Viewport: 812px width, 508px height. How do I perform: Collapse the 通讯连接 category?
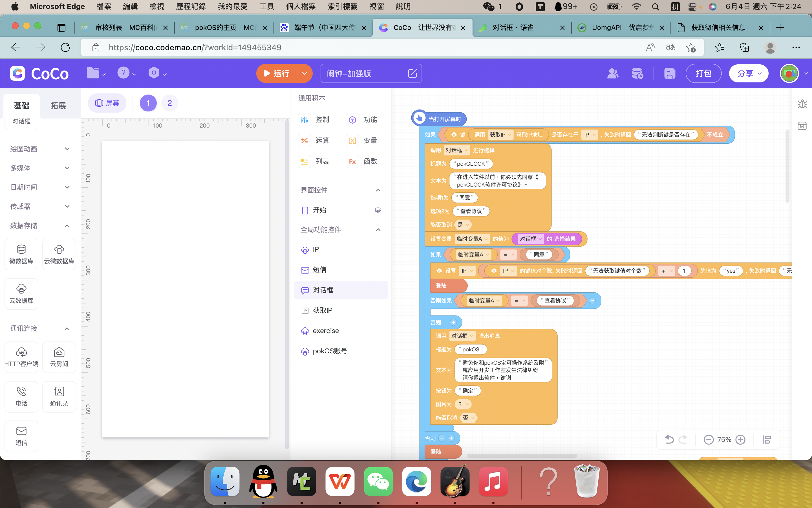[x=40, y=328]
